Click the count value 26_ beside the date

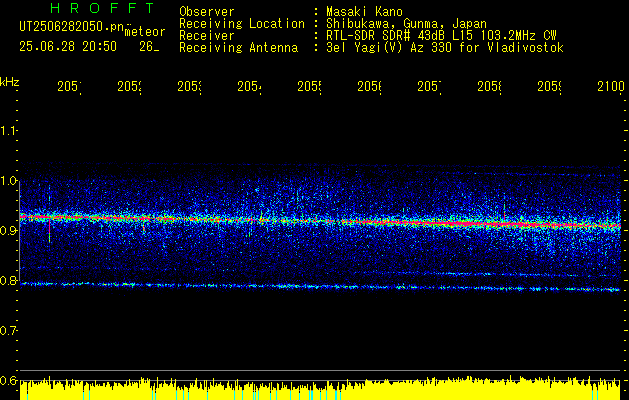click(x=149, y=47)
